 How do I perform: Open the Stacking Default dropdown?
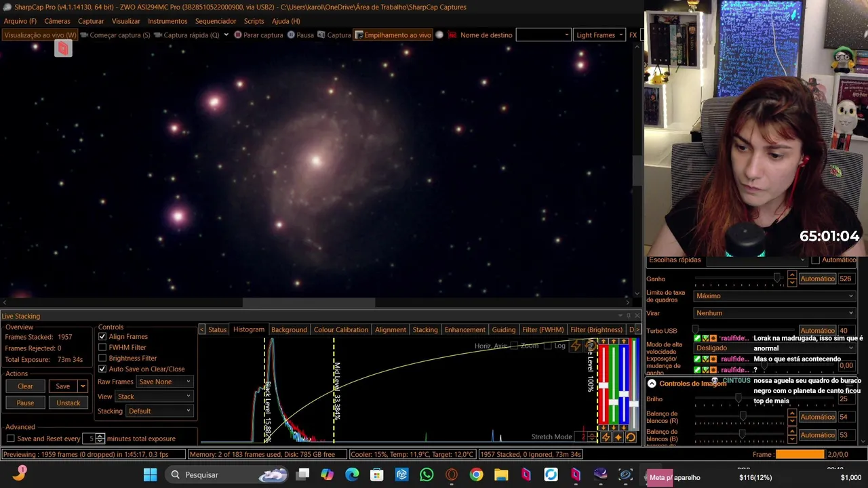[x=159, y=411]
